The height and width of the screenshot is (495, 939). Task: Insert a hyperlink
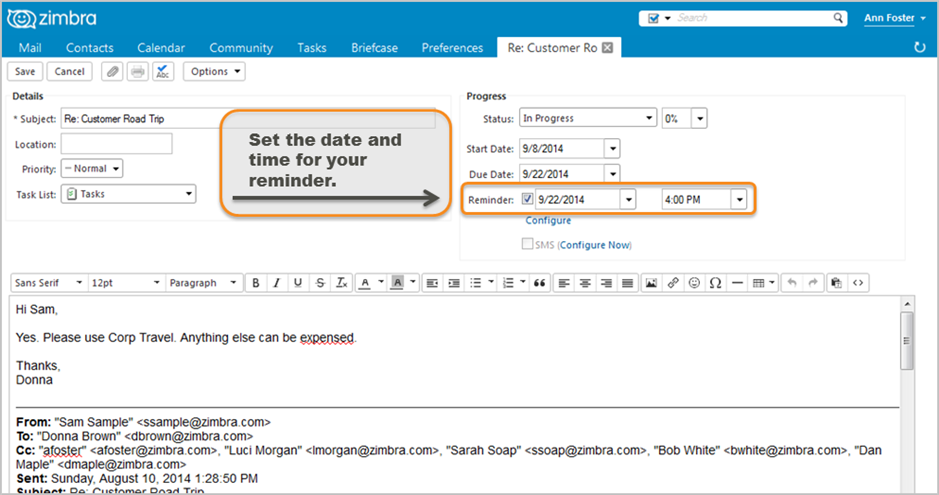point(673,283)
